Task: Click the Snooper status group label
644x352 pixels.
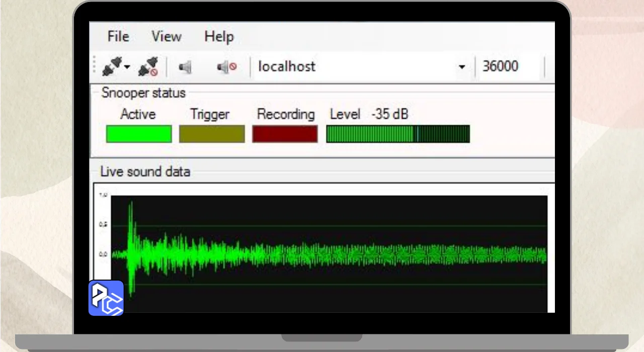Action: coord(143,93)
